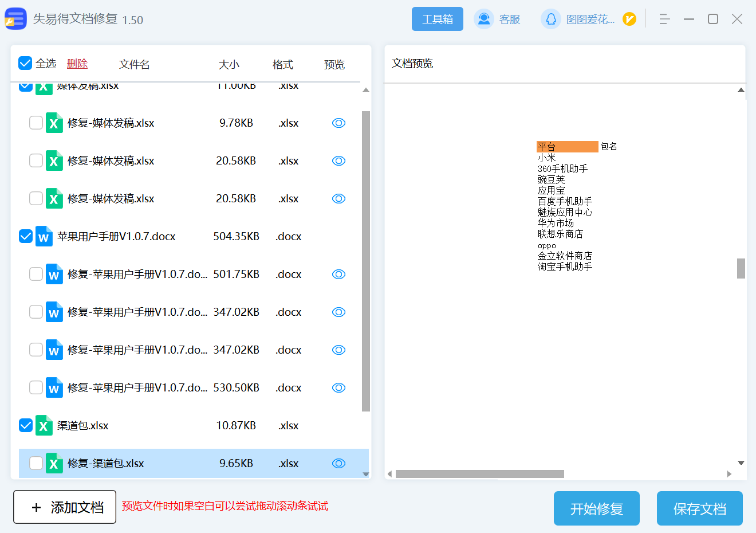Click the 保存文档 save button
The width and height of the screenshot is (756, 533).
(700, 508)
